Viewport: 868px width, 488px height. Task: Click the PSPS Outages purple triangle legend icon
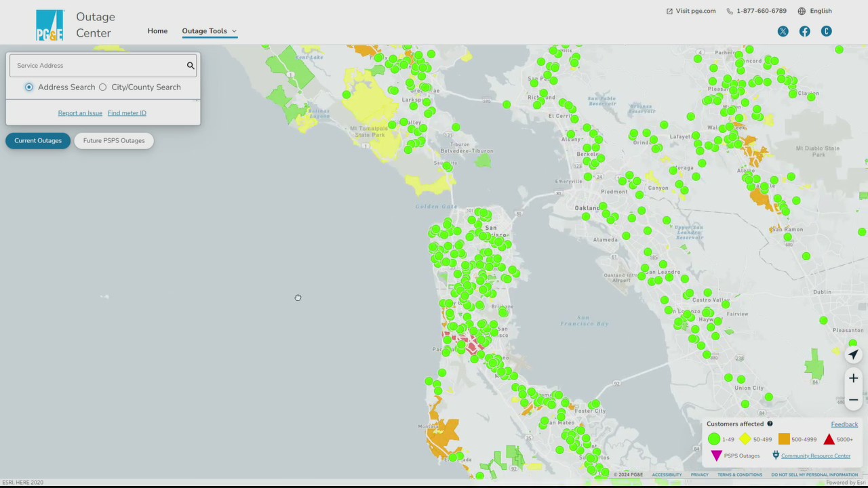(716, 455)
